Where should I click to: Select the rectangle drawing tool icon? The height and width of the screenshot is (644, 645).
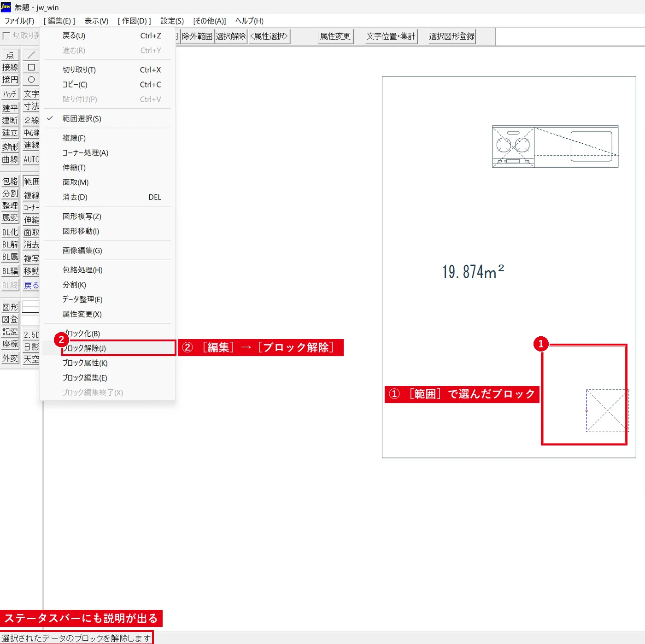point(31,67)
